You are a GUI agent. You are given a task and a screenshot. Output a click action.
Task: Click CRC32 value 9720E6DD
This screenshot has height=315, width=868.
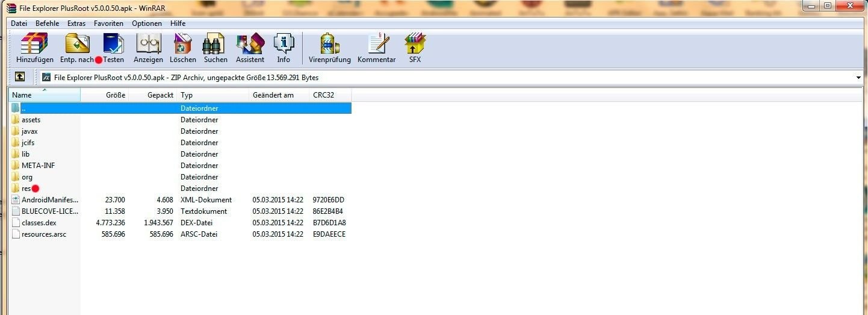(x=329, y=200)
